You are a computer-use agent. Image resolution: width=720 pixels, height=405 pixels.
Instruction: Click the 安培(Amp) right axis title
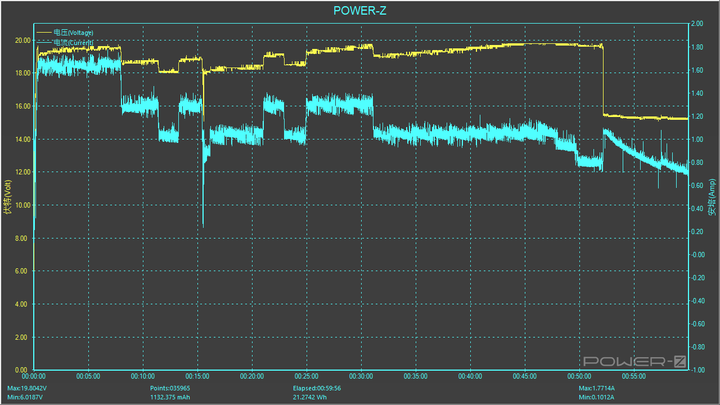click(x=712, y=197)
